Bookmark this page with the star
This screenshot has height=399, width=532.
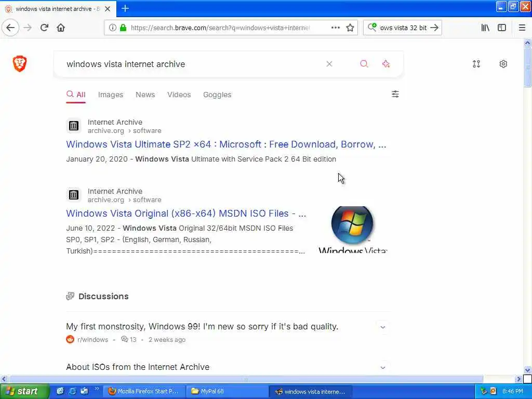tap(350, 28)
